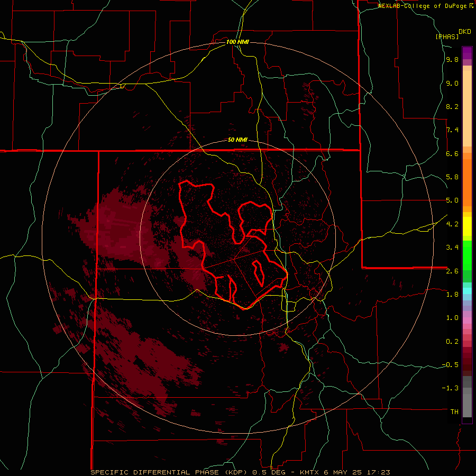
Task: Click the 0.2 legend value
Action: [452, 342]
